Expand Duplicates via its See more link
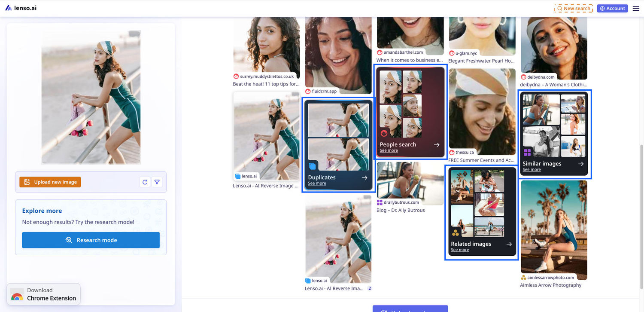644x312 pixels. click(x=317, y=184)
